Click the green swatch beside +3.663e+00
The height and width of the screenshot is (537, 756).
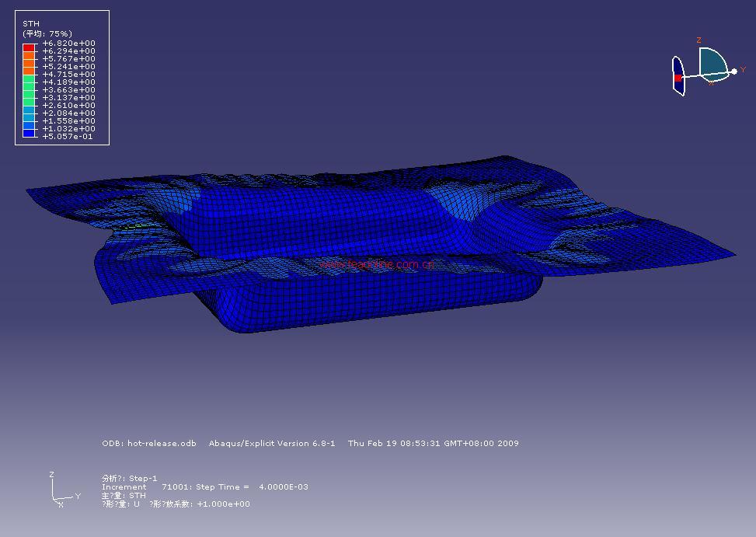click(x=29, y=90)
